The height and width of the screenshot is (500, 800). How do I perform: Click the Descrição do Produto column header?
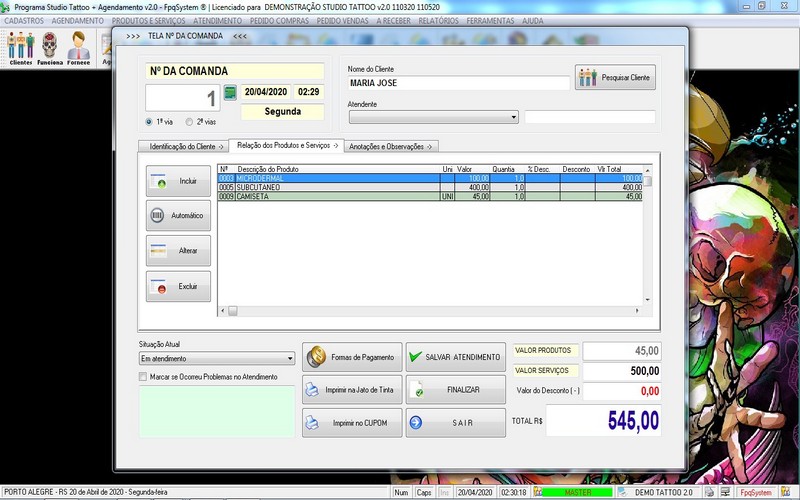pos(268,169)
